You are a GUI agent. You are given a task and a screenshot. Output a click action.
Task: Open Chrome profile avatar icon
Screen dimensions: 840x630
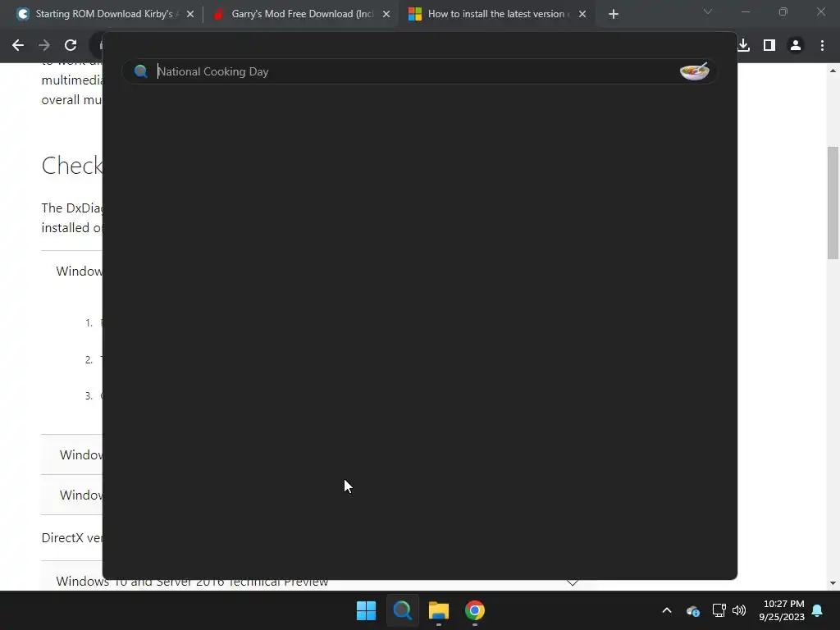click(796, 46)
